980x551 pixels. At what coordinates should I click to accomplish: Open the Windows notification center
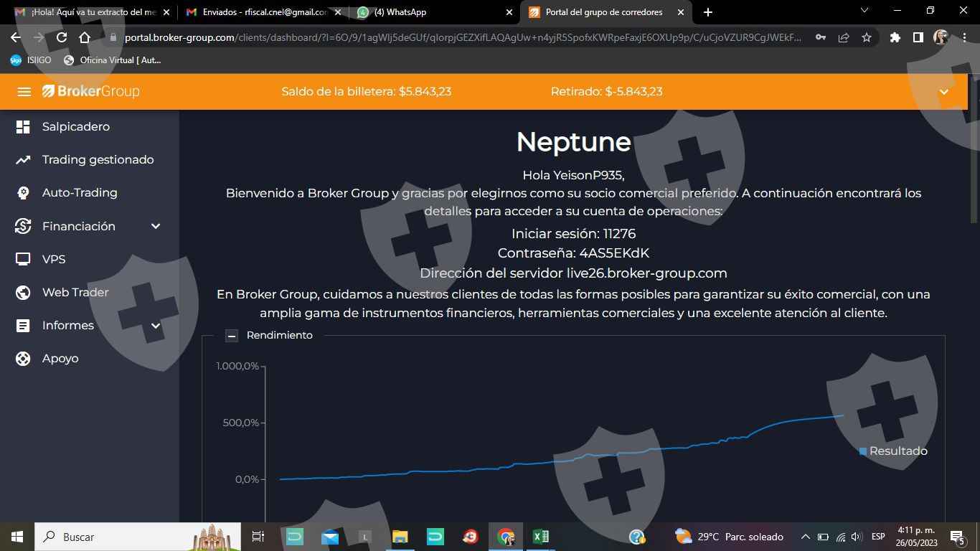(x=957, y=537)
